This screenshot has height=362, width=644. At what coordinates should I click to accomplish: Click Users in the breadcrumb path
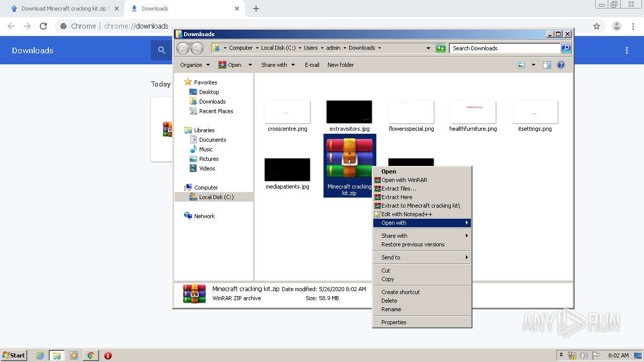pyautogui.click(x=310, y=48)
